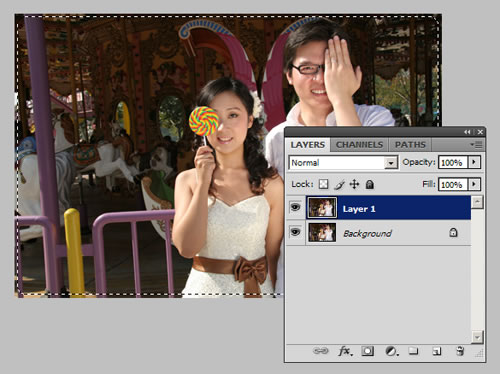Click the Background layer lock icon

click(453, 232)
